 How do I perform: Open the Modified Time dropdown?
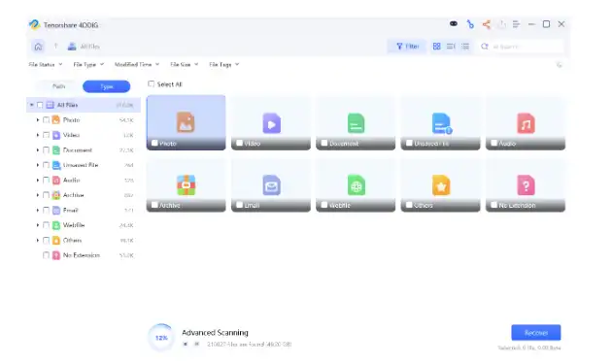pyautogui.click(x=137, y=64)
